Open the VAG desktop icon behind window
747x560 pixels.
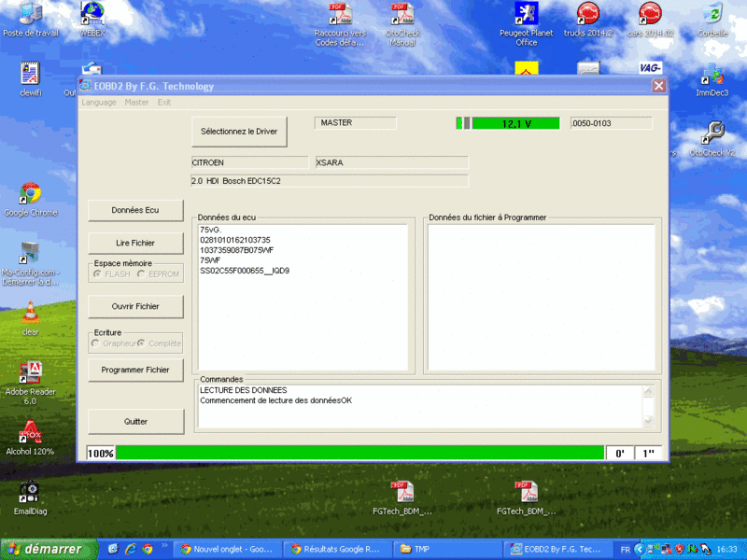point(650,68)
